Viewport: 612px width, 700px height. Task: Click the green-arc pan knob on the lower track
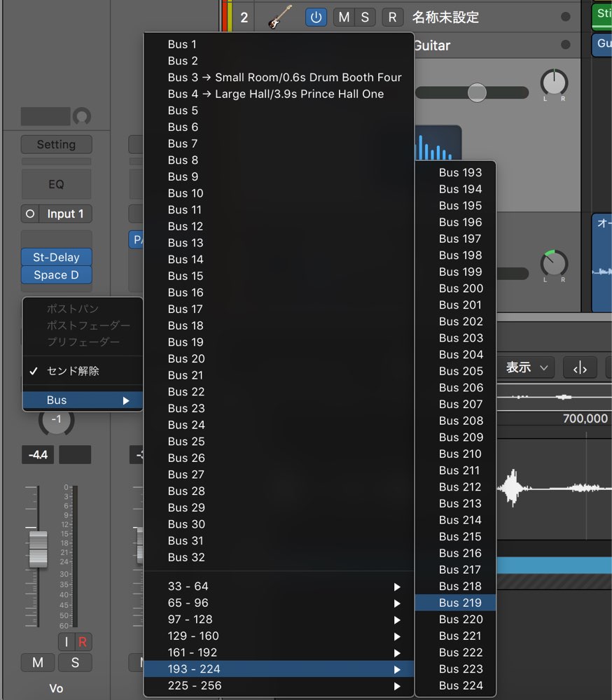point(554,263)
